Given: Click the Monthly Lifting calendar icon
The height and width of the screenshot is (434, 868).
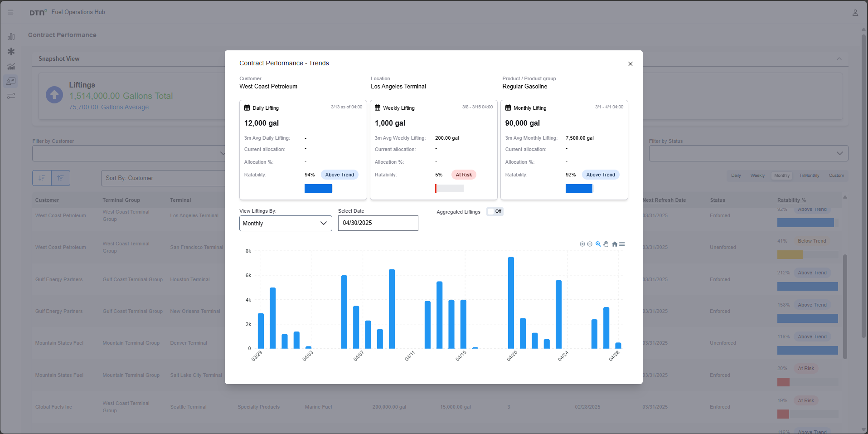Looking at the screenshot, I should 508,108.
